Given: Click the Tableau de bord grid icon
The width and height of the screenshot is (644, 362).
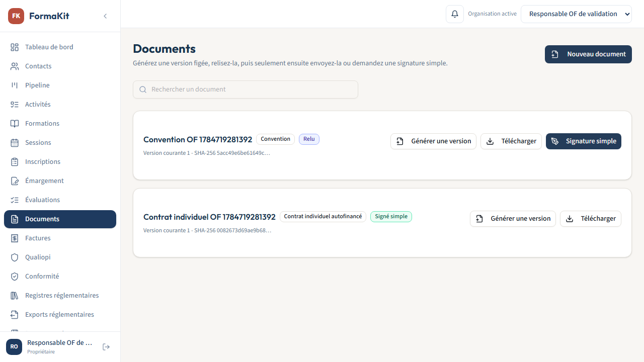Looking at the screenshot, I should coord(15,47).
